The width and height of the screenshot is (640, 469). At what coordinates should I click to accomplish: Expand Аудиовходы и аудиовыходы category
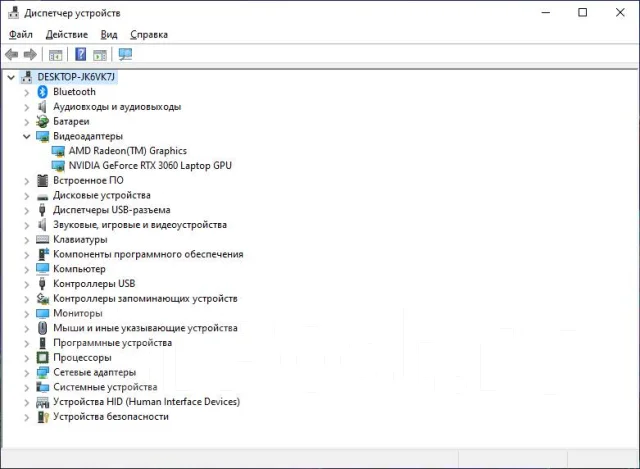coord(27,107)
